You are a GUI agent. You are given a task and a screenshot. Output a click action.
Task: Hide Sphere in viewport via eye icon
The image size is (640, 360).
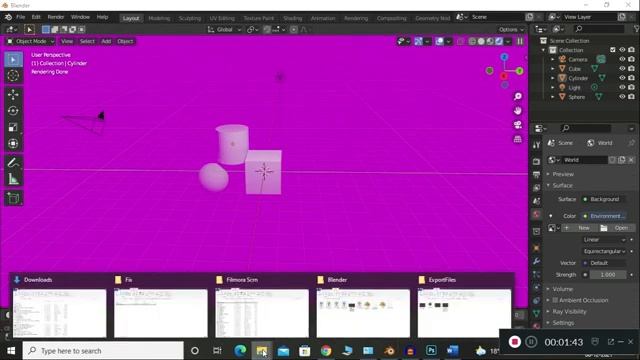[622, 97]
